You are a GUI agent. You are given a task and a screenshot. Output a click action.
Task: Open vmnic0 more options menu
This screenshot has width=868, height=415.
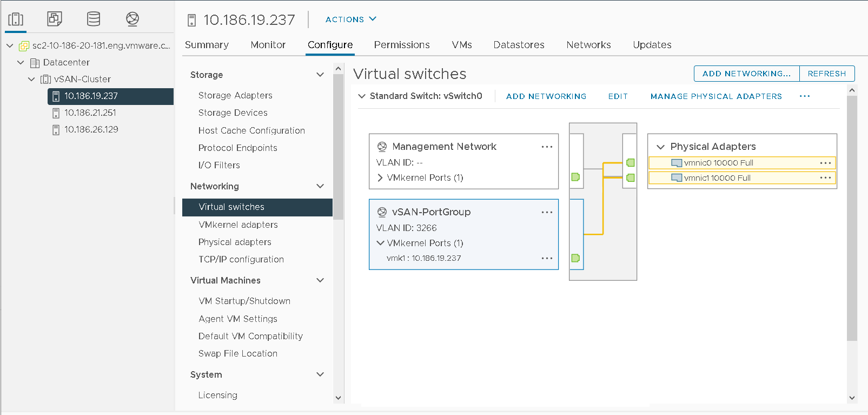tap(825, 163)
